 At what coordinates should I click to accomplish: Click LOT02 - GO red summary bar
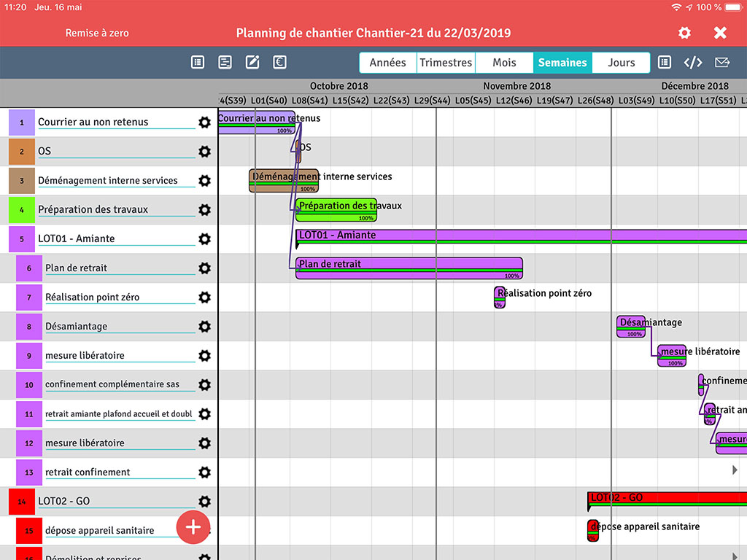(667, 499)
